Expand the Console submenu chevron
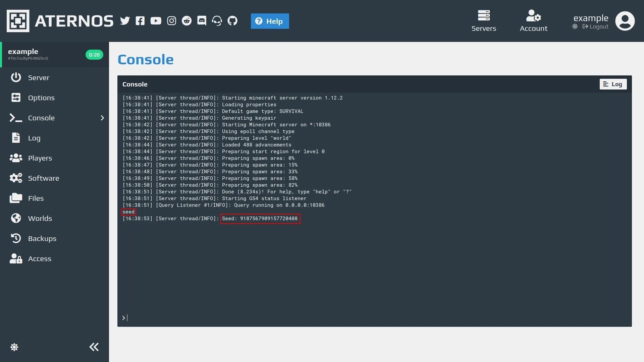Image resolution: width=644 pixels, height=362 pixels. click(102, 118)
